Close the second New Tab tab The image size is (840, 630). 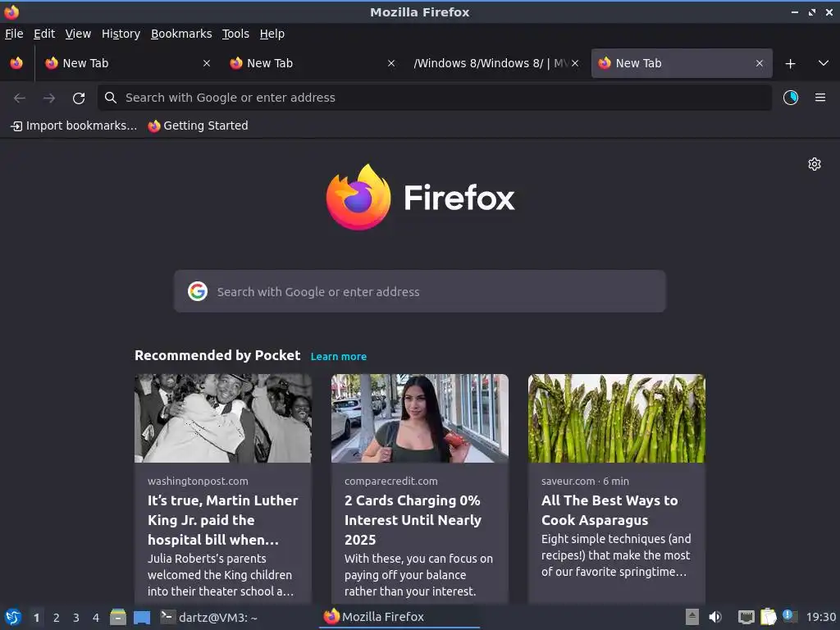click(391, 63)
